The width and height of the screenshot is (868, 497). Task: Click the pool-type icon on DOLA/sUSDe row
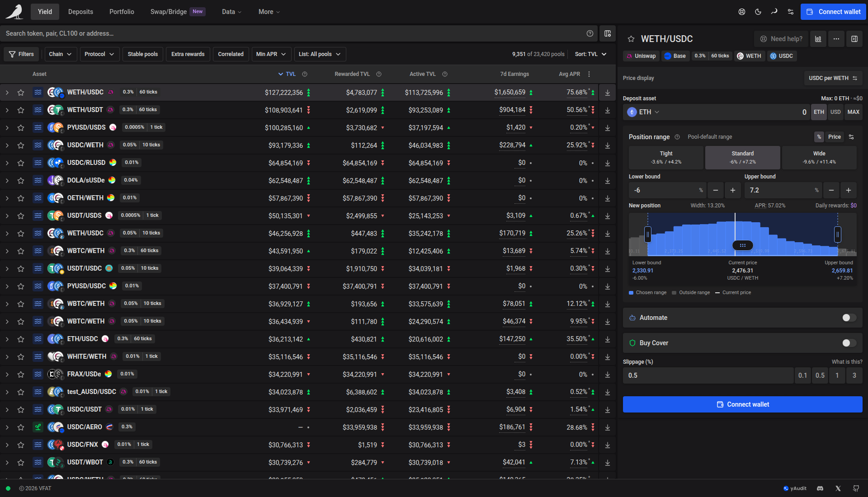coord(38,180)
